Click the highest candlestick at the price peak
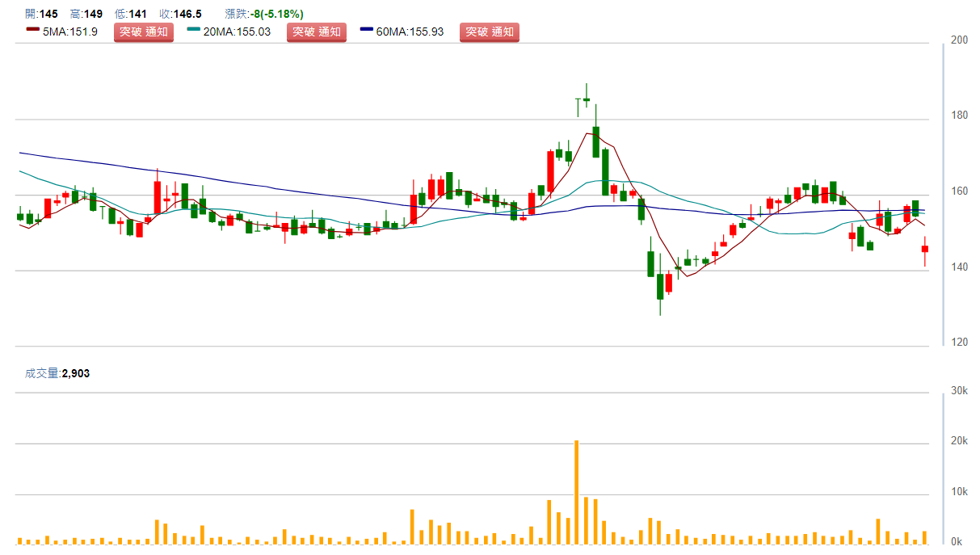 click(x=587, y=99)
